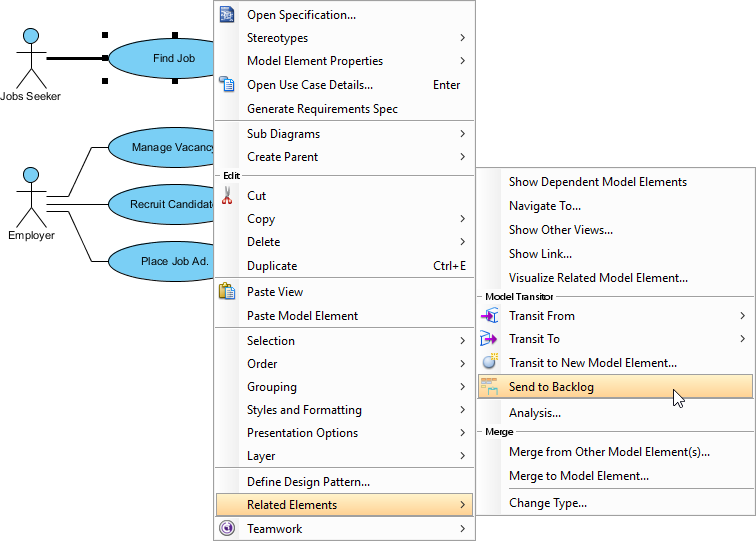Click the scissors Cut icon
Screen dimensions: 756x541
point(227,195)
